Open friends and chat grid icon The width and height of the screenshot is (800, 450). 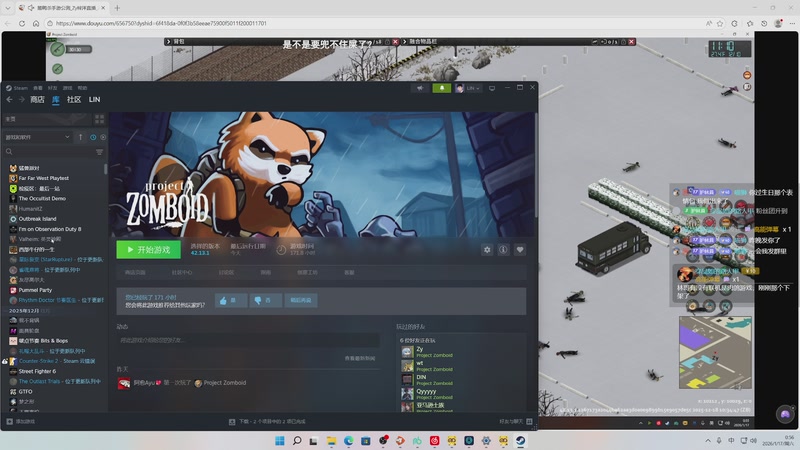click(529, 421)
